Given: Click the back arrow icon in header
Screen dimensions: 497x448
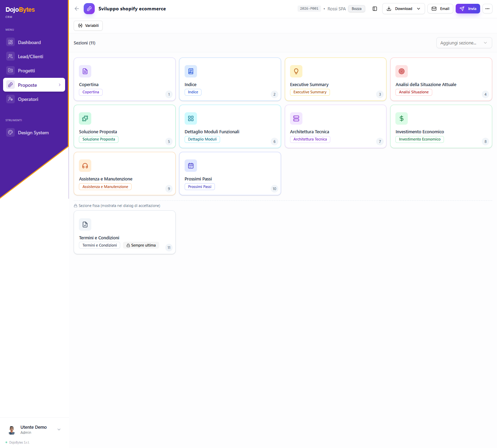Looking at the screenshot, I should coord(77,9).
